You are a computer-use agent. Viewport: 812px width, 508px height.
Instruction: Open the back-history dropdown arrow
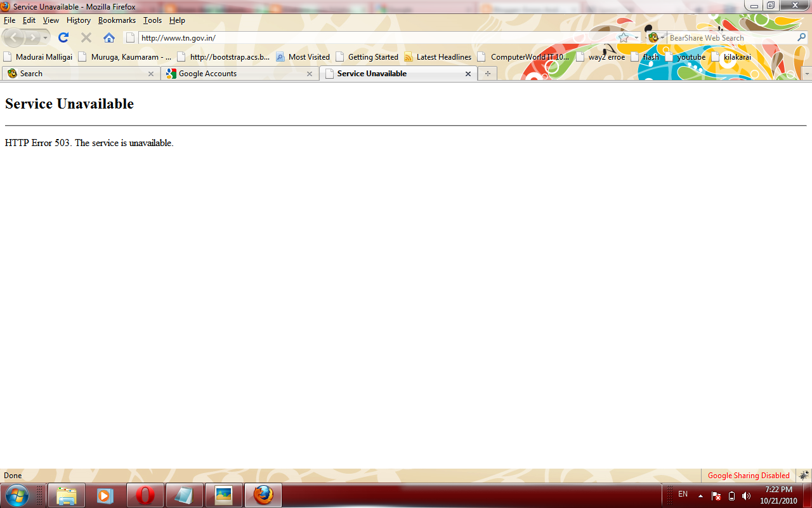(46, 37)
